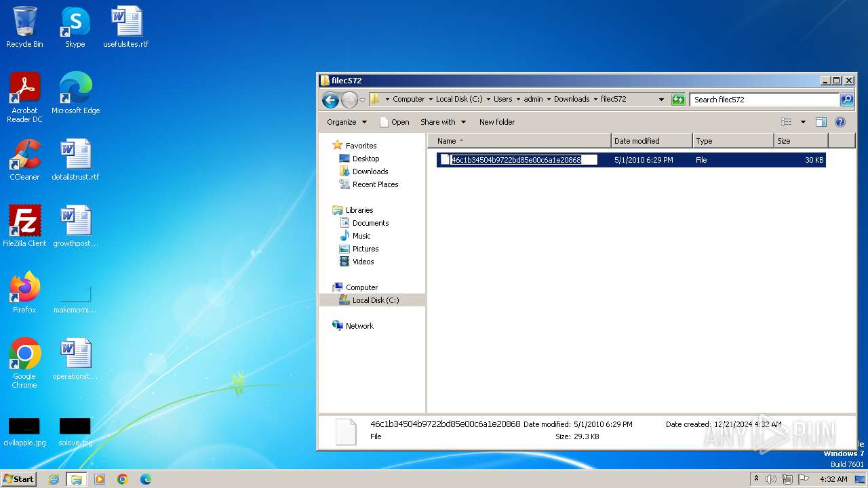The width and height of the screenshot is (868, 488).
Task: Click Computer in the address breadcrumb
Action: coord(409,99)
